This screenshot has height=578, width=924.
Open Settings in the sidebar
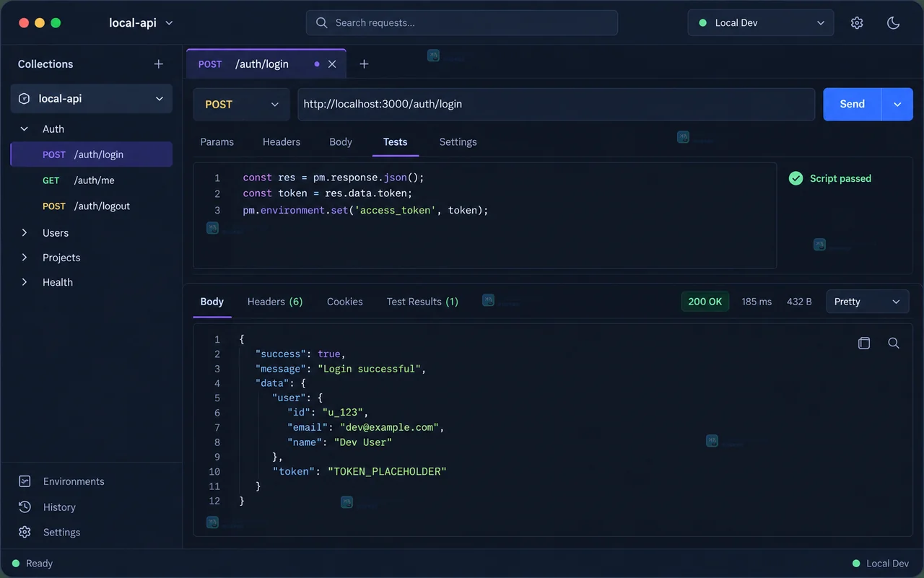point(61,533)
